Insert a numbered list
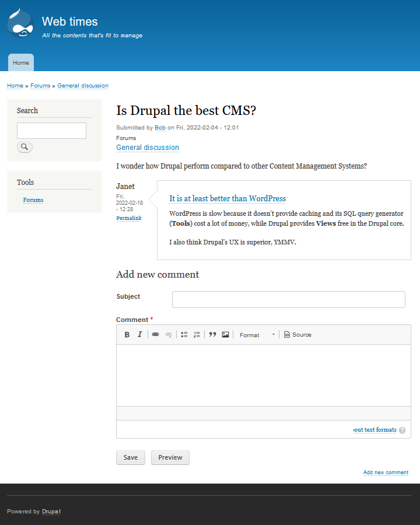The width and height of the screenshot is (420, 525). pyautogui.click(x=197, y=335)
